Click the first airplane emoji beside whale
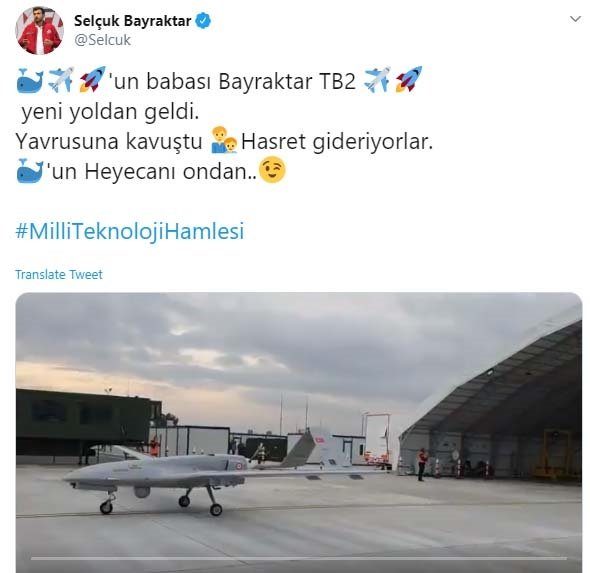Screen dimensions: 590x573 61,80
